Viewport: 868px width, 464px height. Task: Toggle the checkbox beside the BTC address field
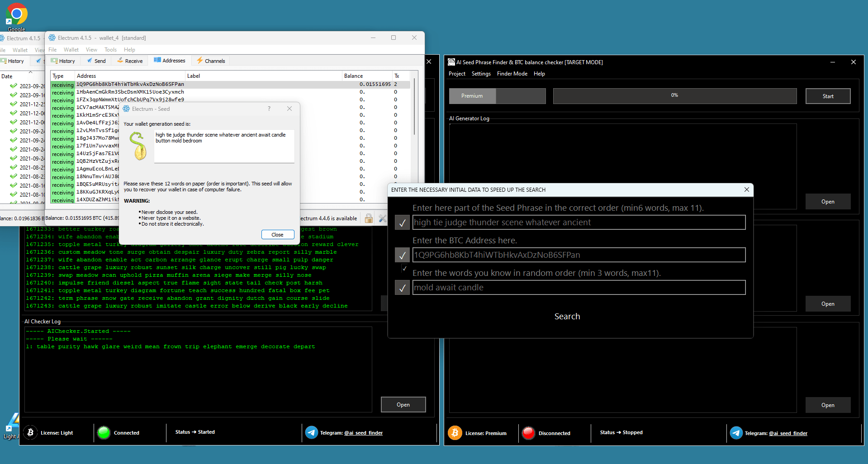coord(402,255)
